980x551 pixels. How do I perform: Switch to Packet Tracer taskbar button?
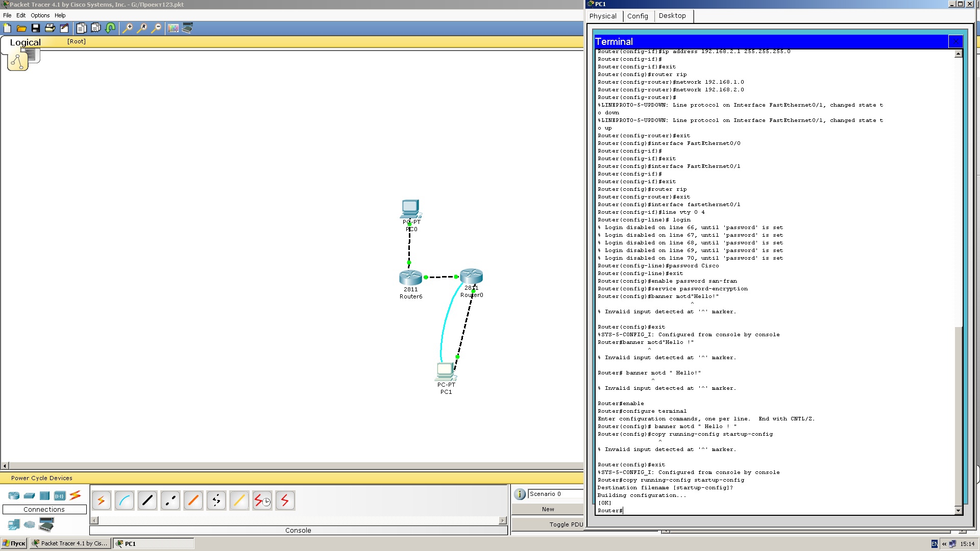pos(70,543)
